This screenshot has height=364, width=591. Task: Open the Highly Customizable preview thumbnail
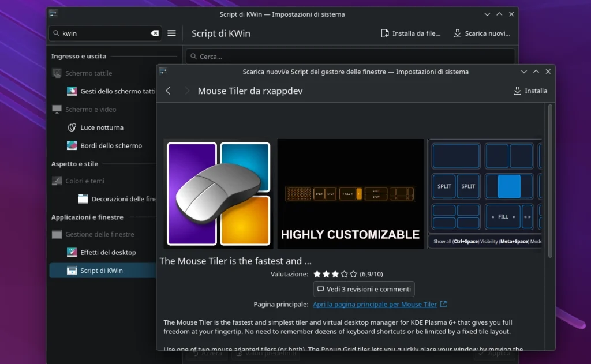pyautogui.click(x=350, y=194)
